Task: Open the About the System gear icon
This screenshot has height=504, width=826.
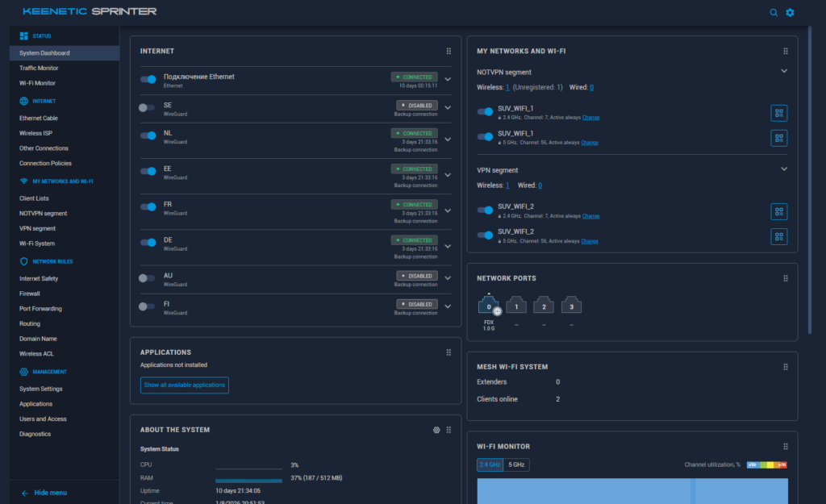Action: pos(436,430)
